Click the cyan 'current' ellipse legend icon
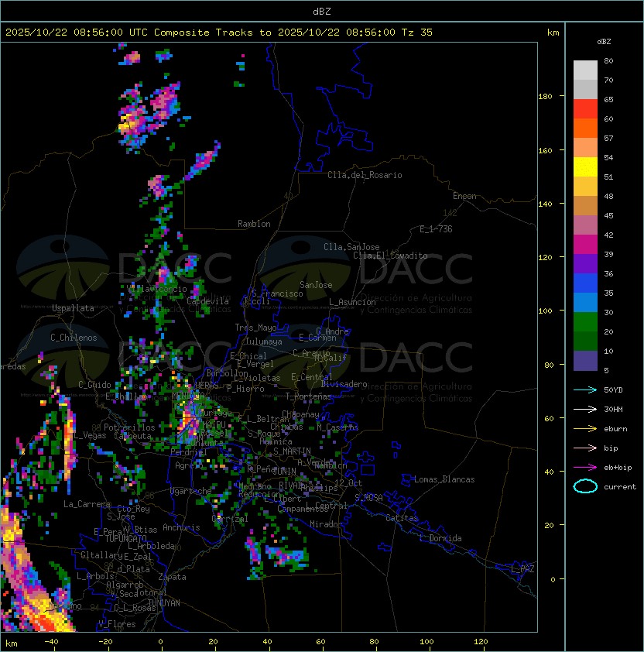 tap(585, 486)
